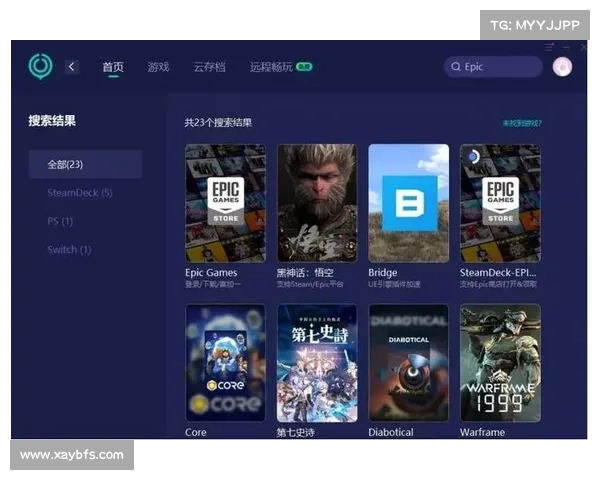Click the Steam Deck badge on SteamDeck-EPIC cover
Viewport: 600px width, 480px height.
point(473,157)
